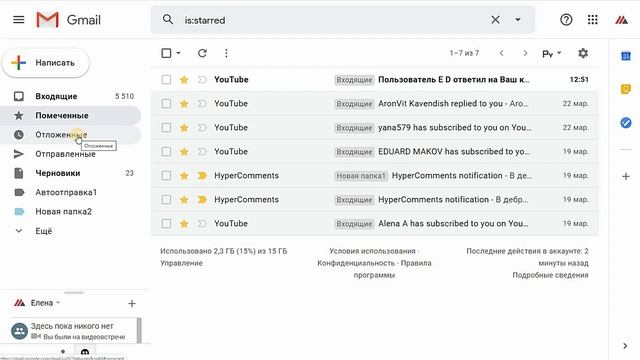
Task: Toggle importance marker on yana579 email
Action: (202, 128)
